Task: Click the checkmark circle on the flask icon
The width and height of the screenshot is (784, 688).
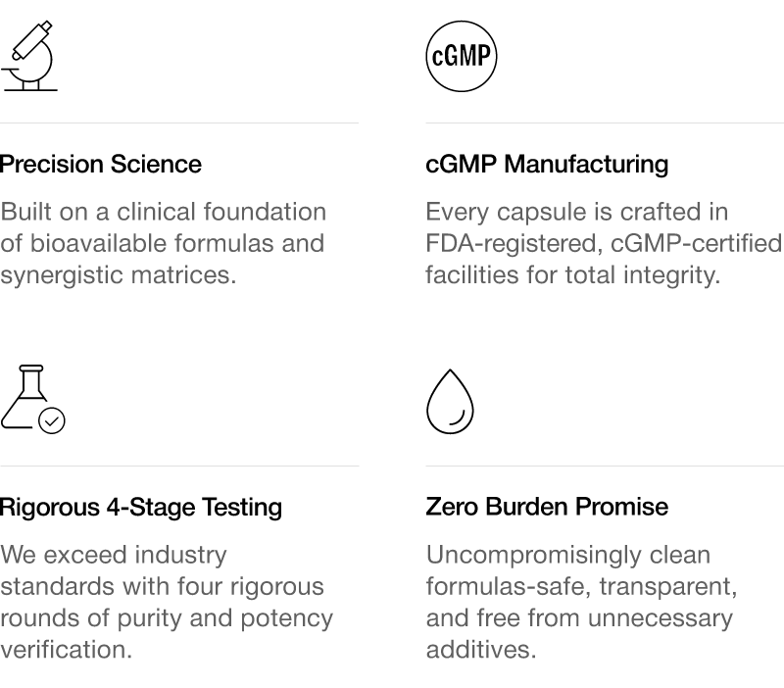Action: coord(52,420)
